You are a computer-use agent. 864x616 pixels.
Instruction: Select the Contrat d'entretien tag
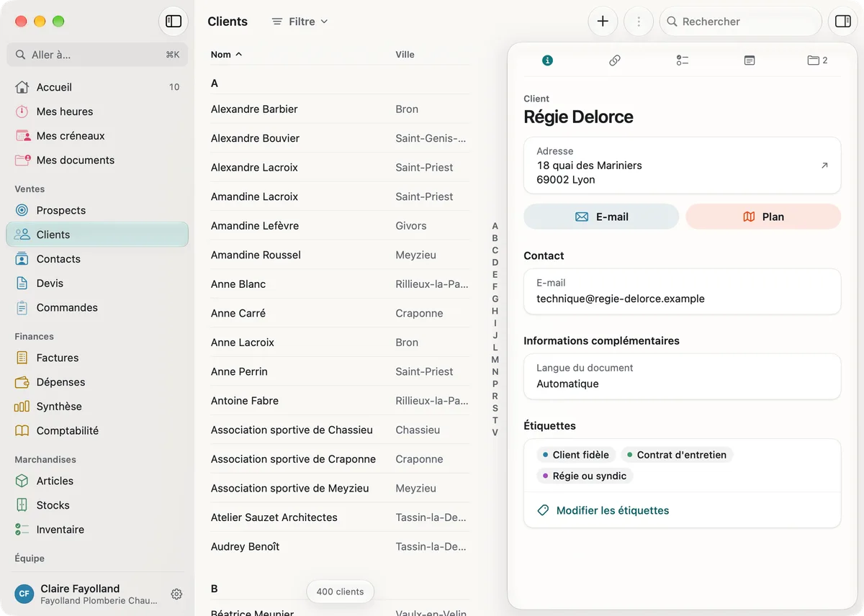(x=677, y=455)
